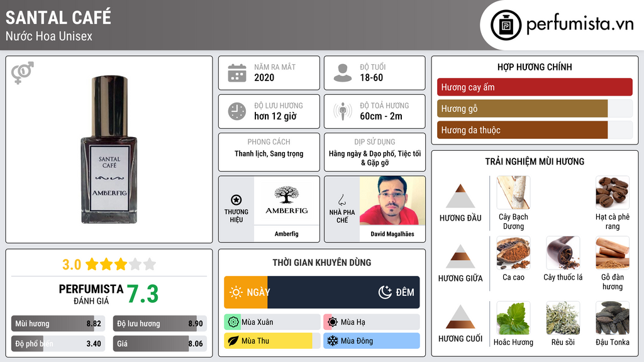Click the dark Đêm usage segment
Image resolution: width=644 pixels, height=362 pixels.
pyautogui.click(x=343, y=292)
